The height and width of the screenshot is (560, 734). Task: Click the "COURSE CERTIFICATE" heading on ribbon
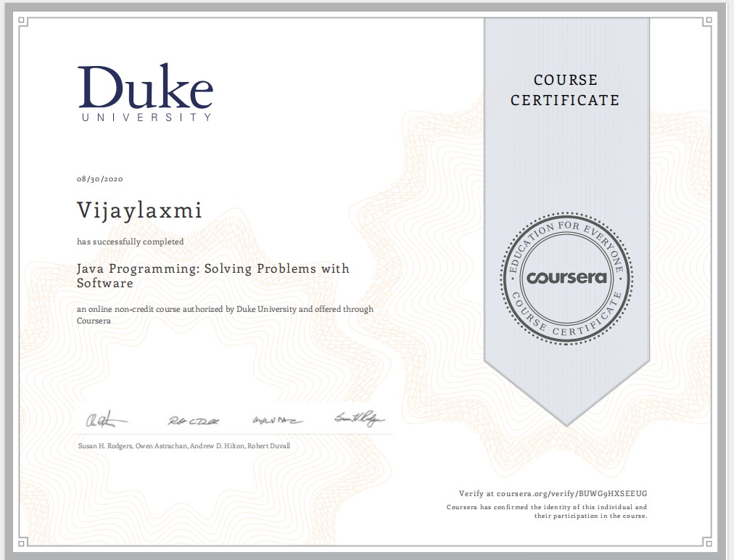[x=565, y=90]
